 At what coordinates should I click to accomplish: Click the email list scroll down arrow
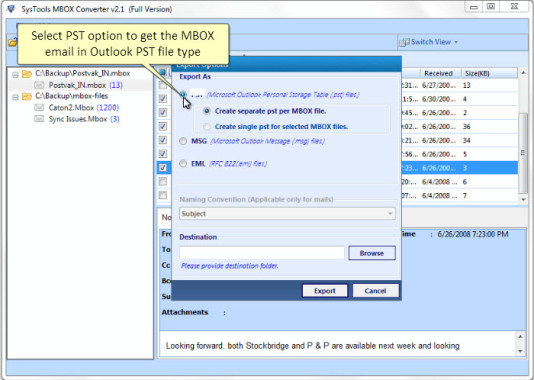tap(523, 200)
